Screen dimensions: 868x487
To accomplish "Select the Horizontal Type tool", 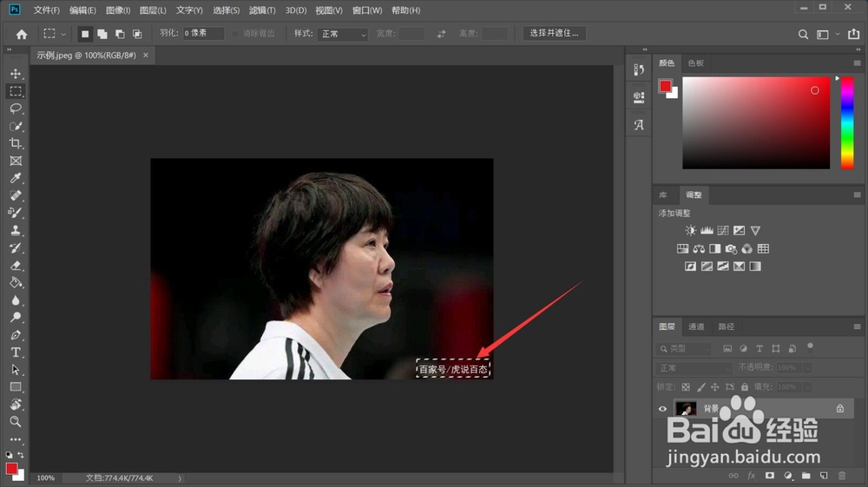I will 16,352.
